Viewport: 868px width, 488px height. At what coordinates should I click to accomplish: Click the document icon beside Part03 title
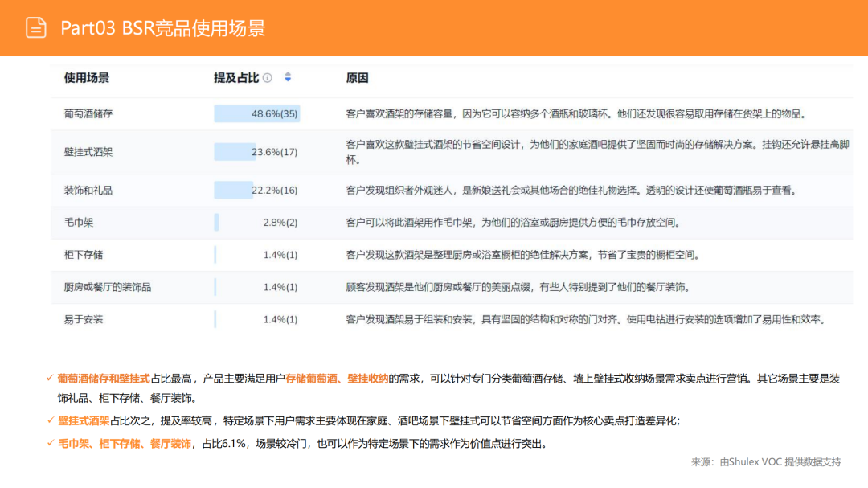36,27
